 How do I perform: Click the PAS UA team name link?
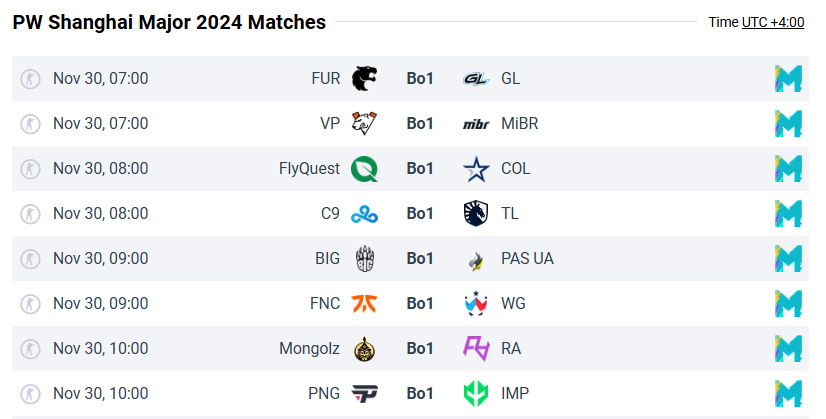(527, 258)
